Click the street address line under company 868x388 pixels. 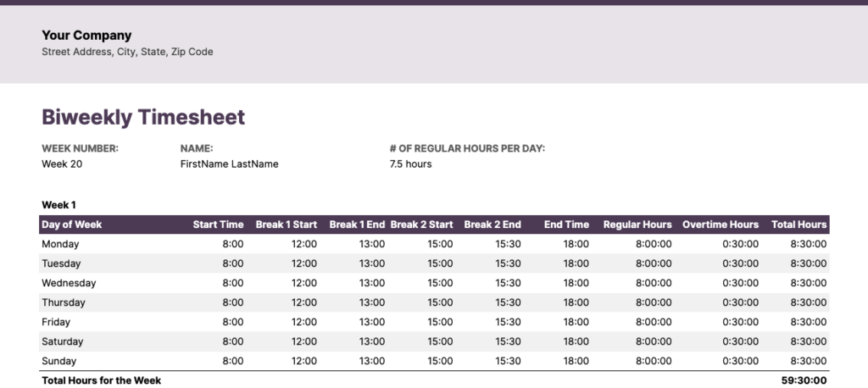pyautogui.click(x=127, y=52)
